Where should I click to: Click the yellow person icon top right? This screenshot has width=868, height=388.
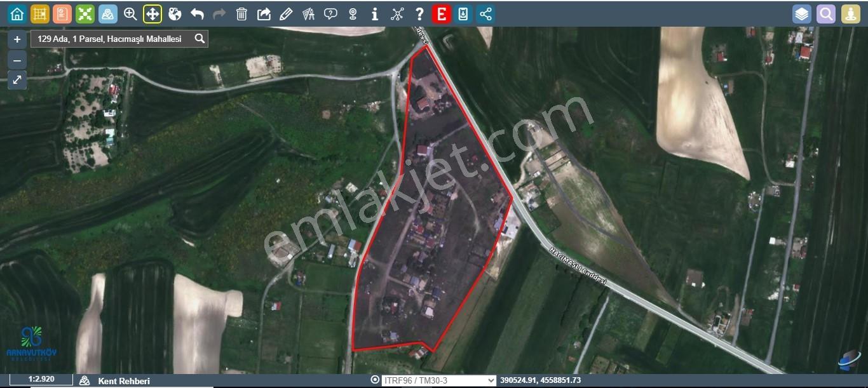tap(851, 14)
